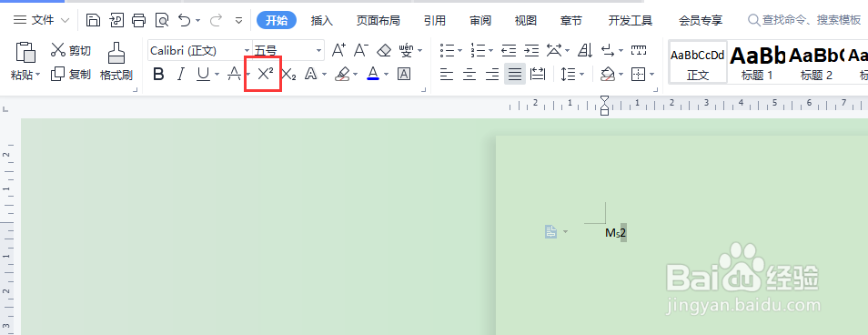Expand quick access toolbar customize arrow
Screen dimensions: 868x335
(239, 21)
